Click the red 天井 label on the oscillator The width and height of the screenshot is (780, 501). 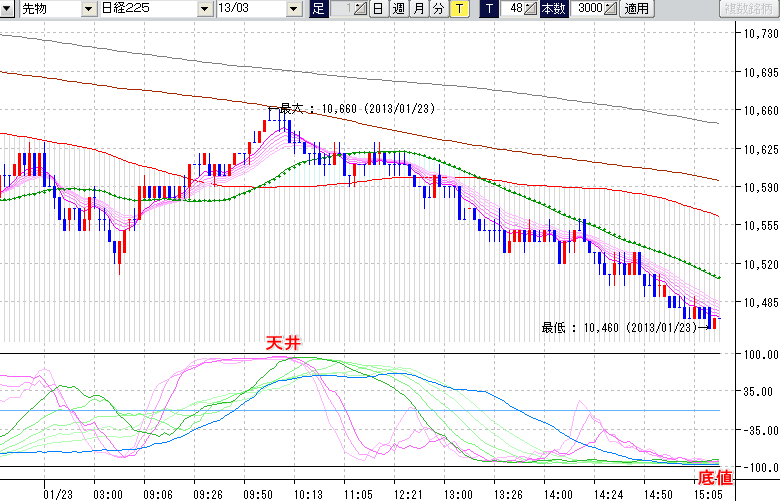coord(282,343)
